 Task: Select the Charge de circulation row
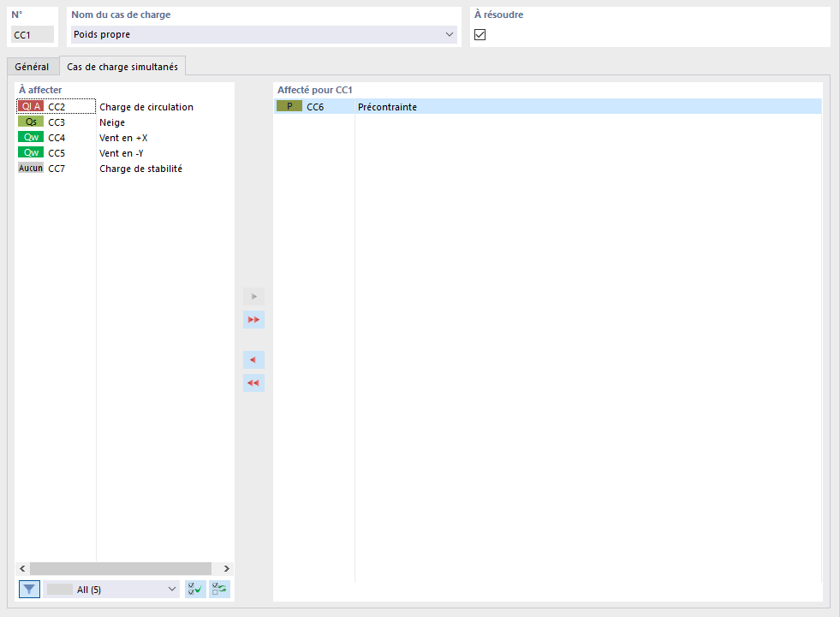125,107
